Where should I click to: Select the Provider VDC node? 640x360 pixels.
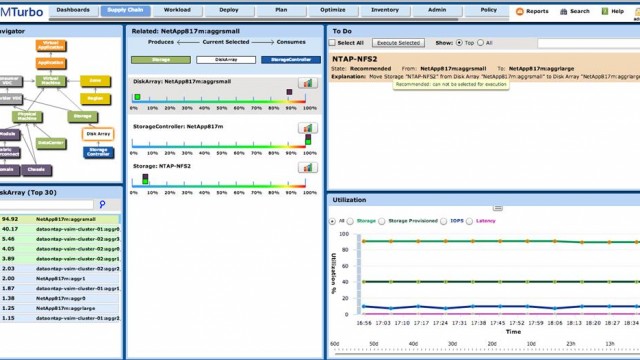11,98
